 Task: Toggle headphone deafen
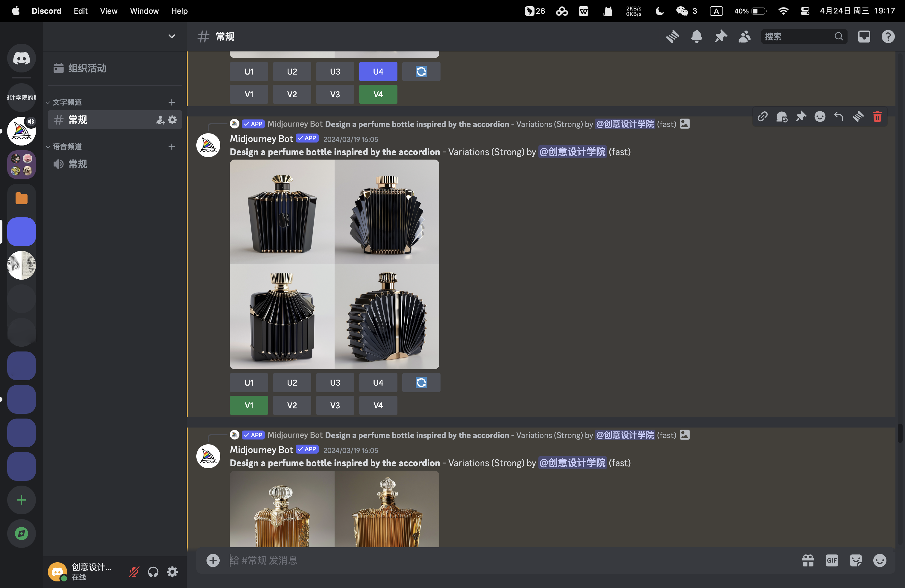pyautogui.click(x=153, y=572)
